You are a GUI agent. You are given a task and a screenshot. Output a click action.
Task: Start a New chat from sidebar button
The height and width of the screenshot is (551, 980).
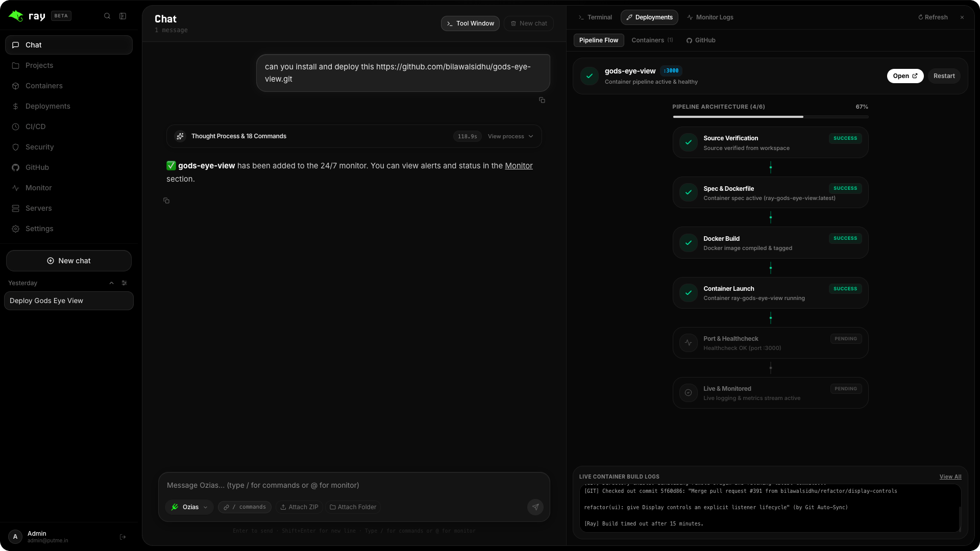(69, 261)
